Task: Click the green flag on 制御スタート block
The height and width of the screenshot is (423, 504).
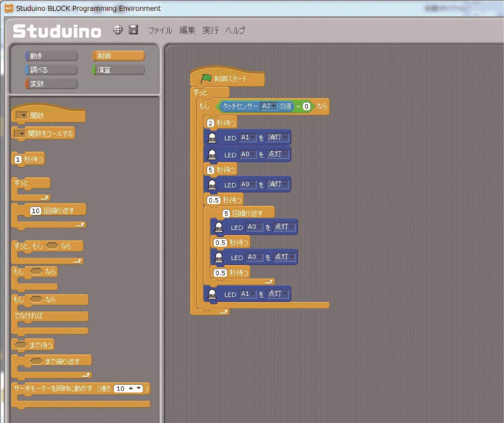Action: point(206,78)
